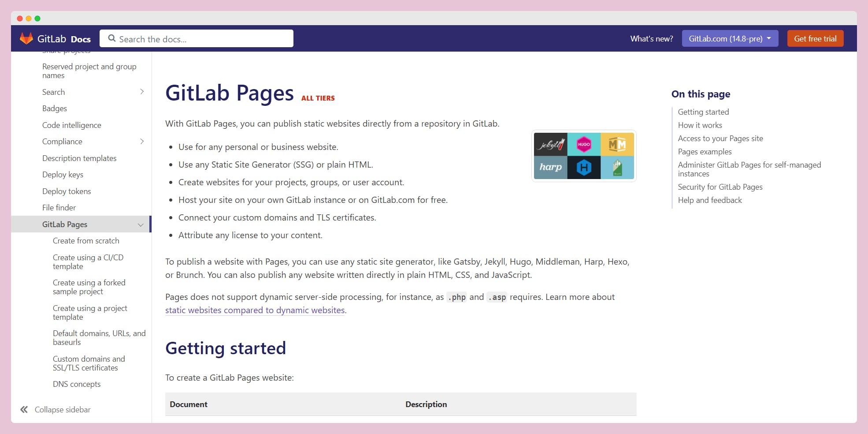
Task: Open Create from scratch sidebar page
Action: tap(86, 241)
